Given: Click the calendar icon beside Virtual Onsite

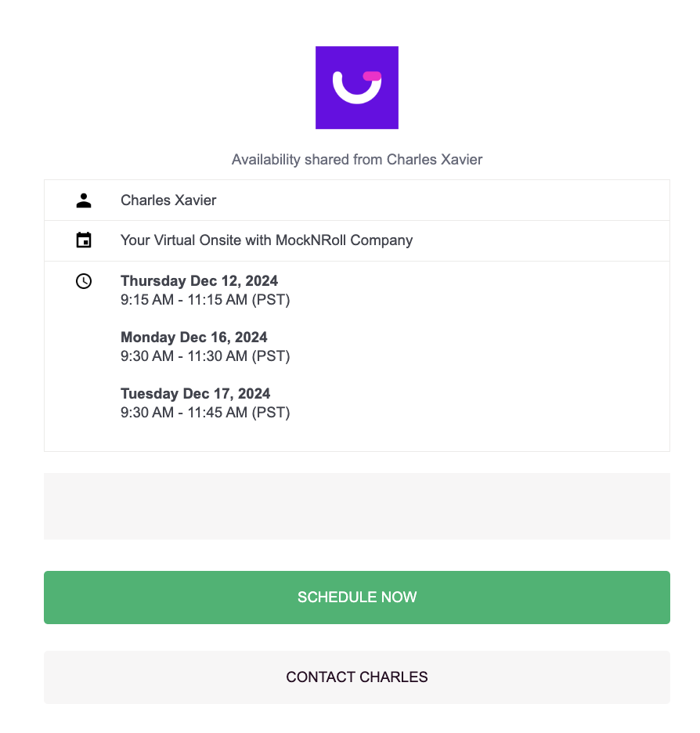Looking at the screenshot, I should [84, 240].
